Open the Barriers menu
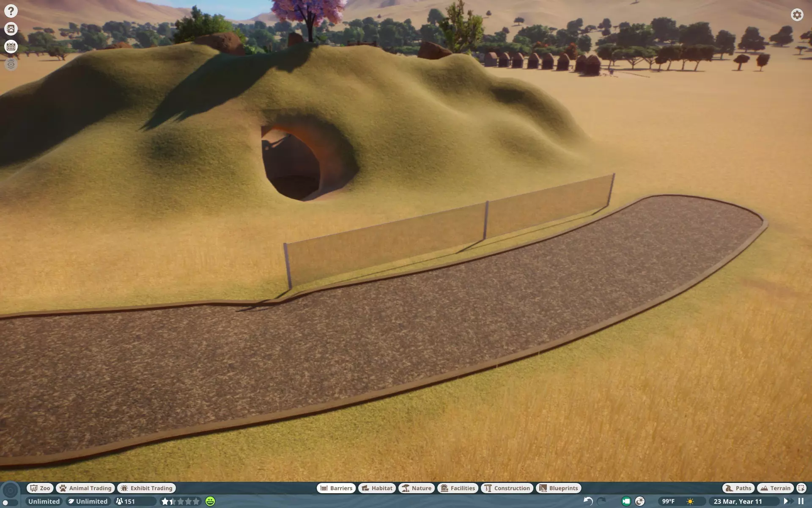 336,488
